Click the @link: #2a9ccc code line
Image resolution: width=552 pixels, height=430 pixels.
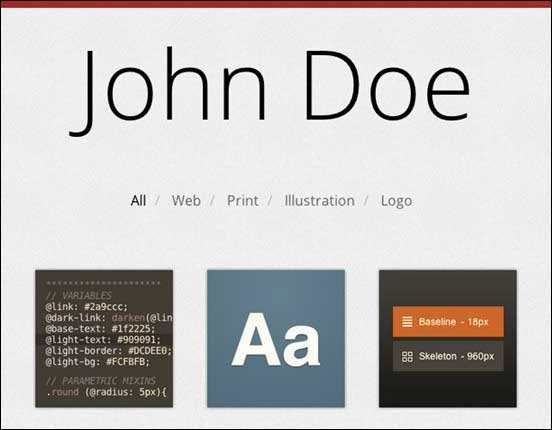click(87, 307)
